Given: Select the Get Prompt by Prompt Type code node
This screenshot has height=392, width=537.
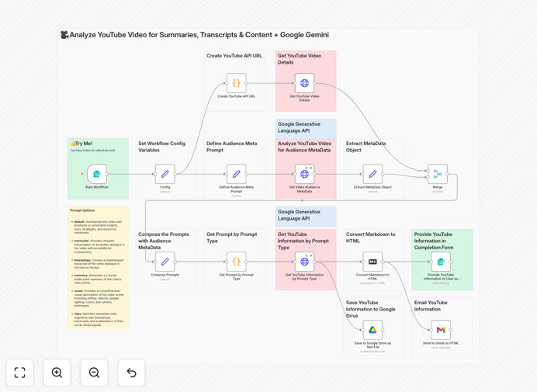Looking at the screenshot, I should (x=237, y=262).
